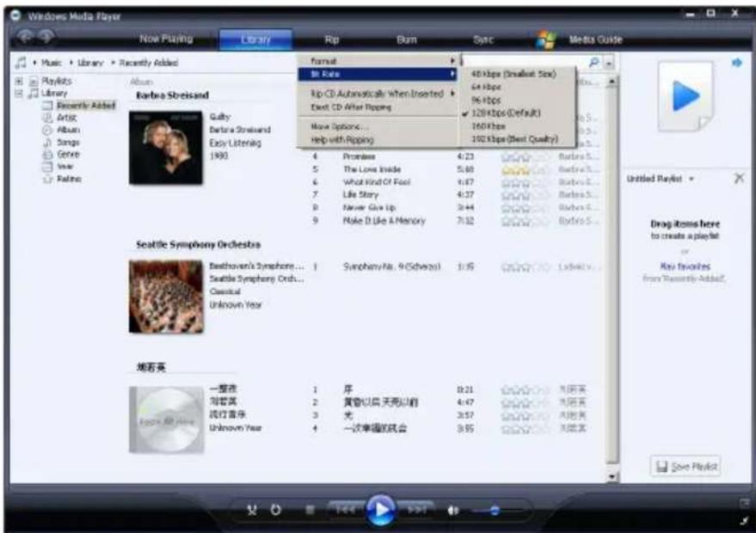Click the Barbra Streisand artist heading
Screen dimensions: 756x533
point(172,95)
